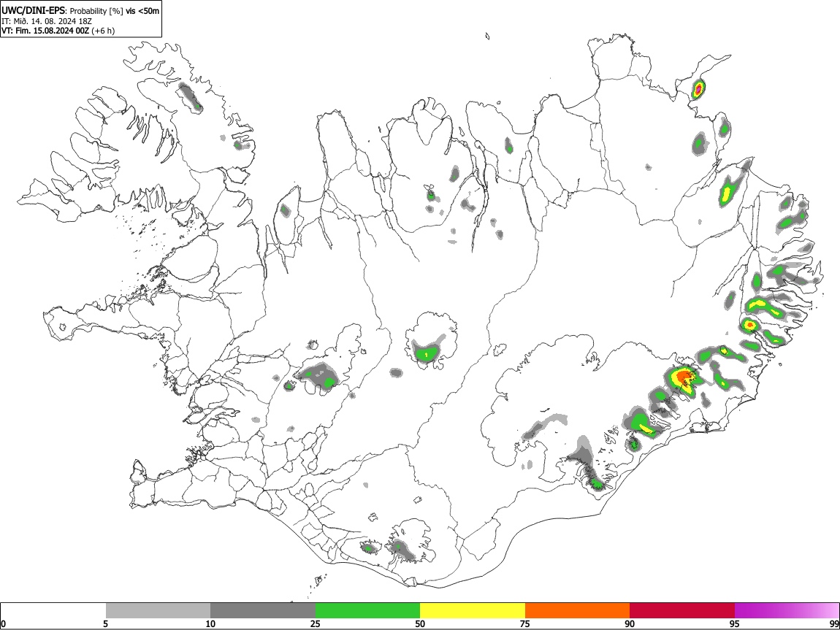The width and height of the screenshot is (840, 630).
Task: Click the orange 75–90% legend swatch
Action: pyautogui.click(x=578, y=611)
